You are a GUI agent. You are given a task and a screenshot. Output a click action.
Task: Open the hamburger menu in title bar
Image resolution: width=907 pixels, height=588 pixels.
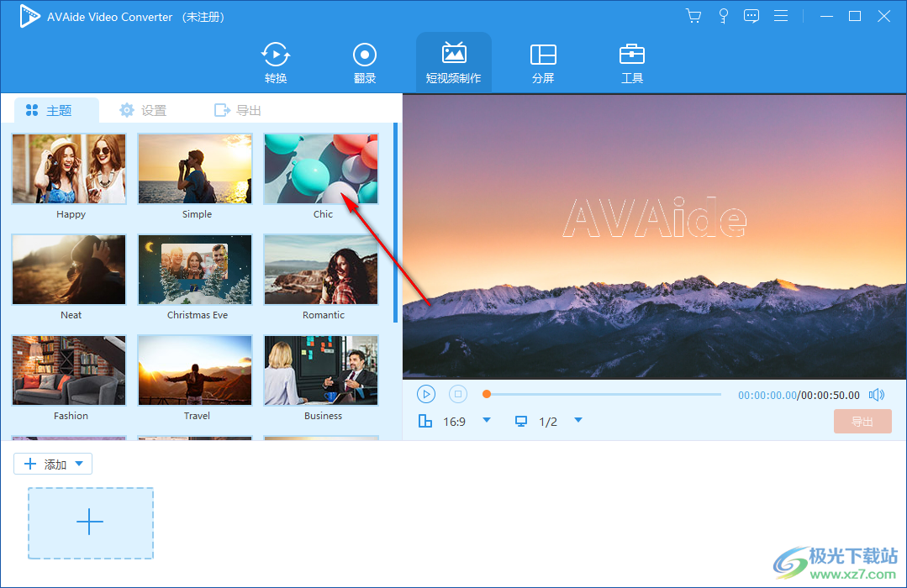(781, 16)
